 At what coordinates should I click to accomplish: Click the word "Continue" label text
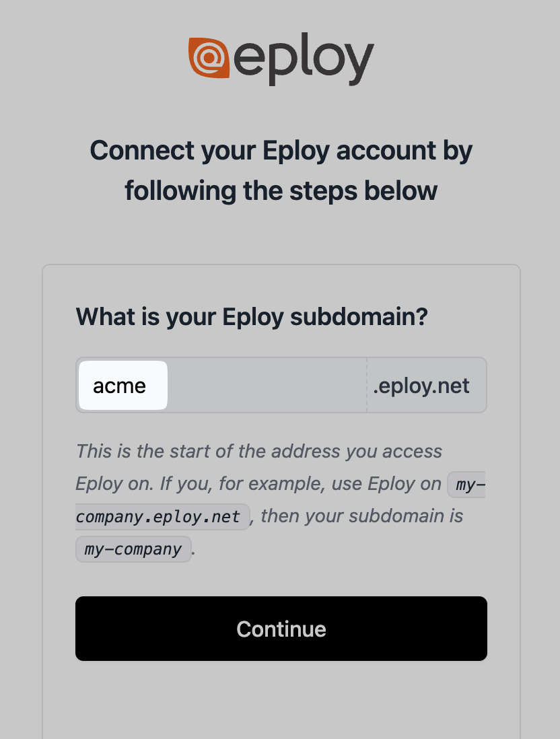click(281, 629)
